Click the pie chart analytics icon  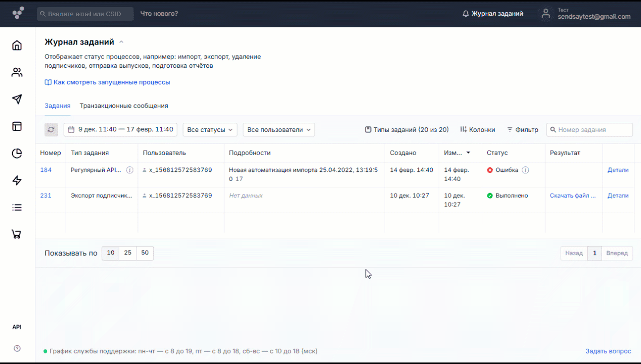click(17, 154)
